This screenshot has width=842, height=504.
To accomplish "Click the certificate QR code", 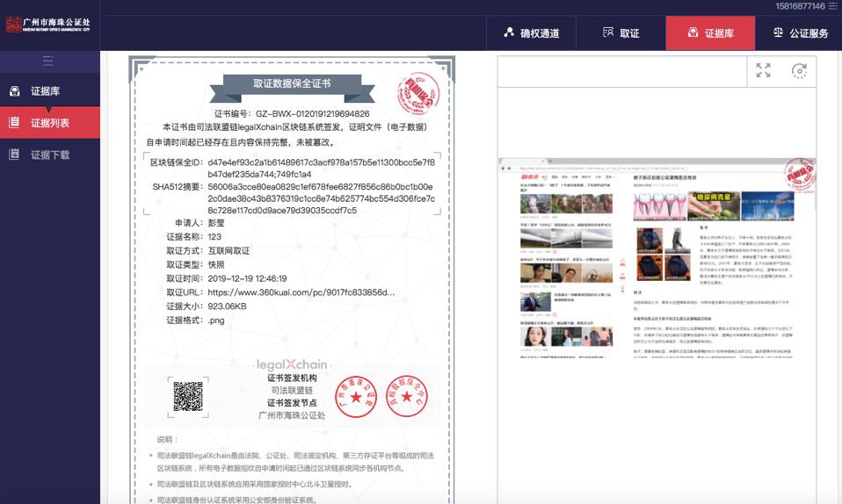I will pyautogui.click(x=188, y=397).
